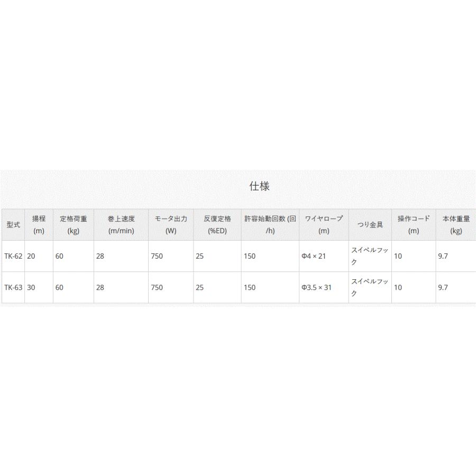Click the モータ出力 (W) header
The height and width of the screenshot is (476, 476).
tap(171, 225)
